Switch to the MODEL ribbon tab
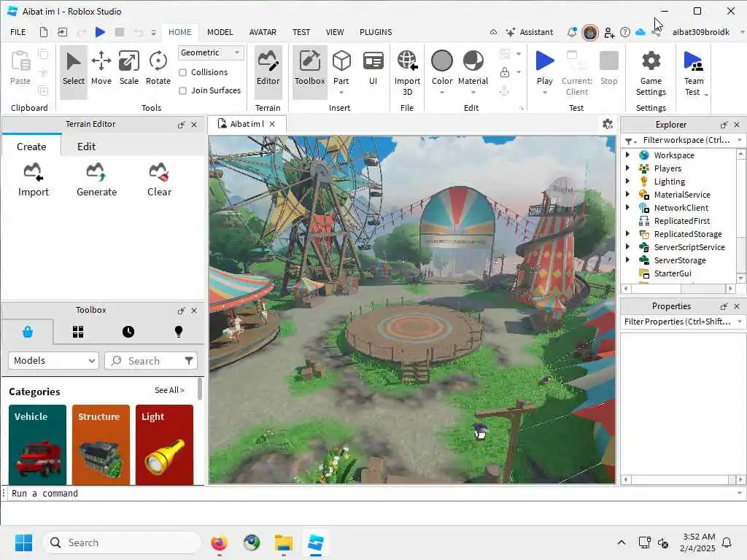The width and height of the screenshot is (747, 560). point(220,32)
